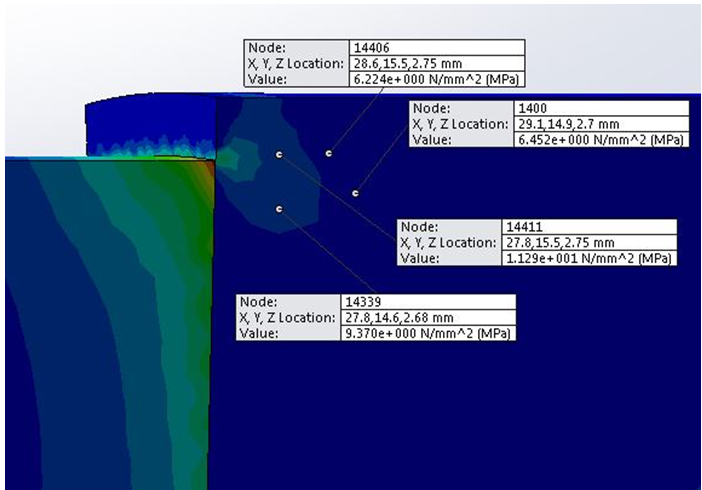
Task: Select the location 28.6,15.5,2.75 mm cell
Action: coord(436,63)
